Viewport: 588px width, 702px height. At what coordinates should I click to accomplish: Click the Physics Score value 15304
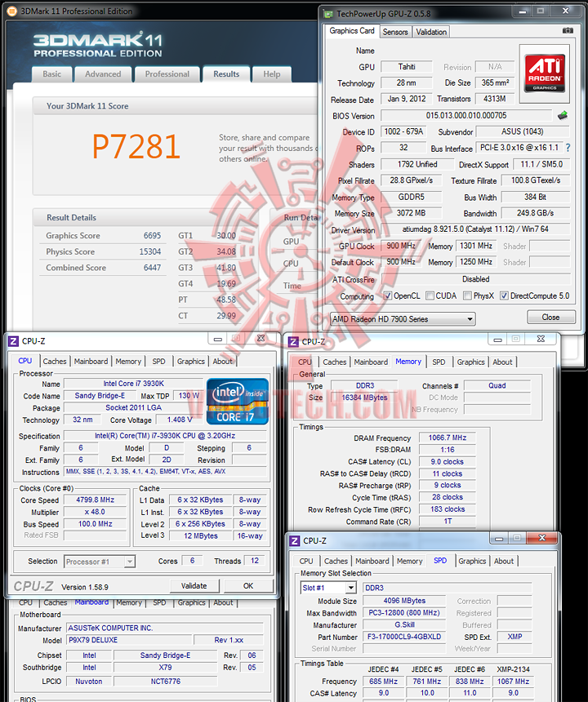(150, 251)
